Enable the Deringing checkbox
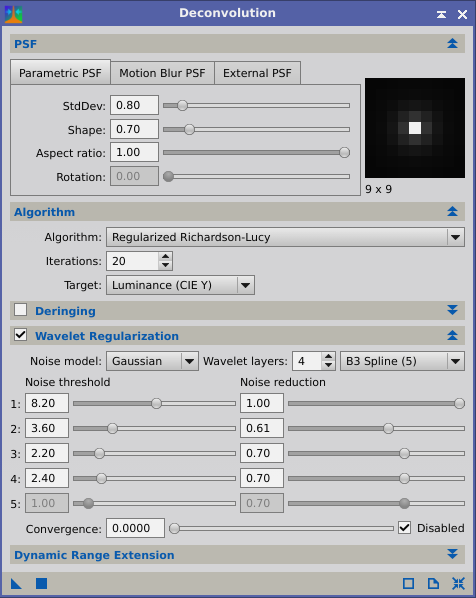The height and width of the screenshot is (598, 476). pos(21,310)
